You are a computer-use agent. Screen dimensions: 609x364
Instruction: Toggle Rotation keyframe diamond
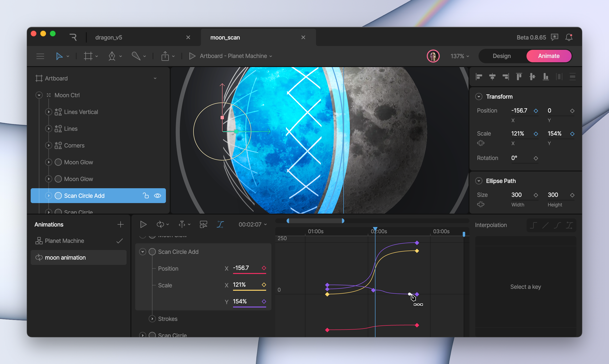tap(536, 158)
